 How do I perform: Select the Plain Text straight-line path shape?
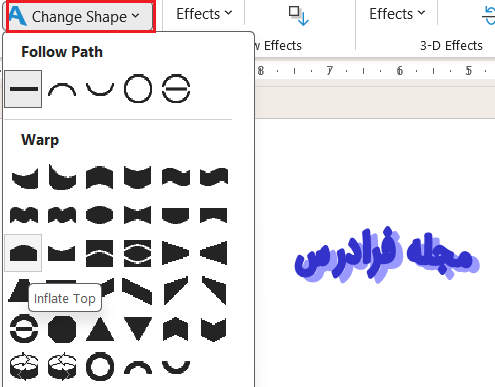pyautogui.click(x=23, y=89)
